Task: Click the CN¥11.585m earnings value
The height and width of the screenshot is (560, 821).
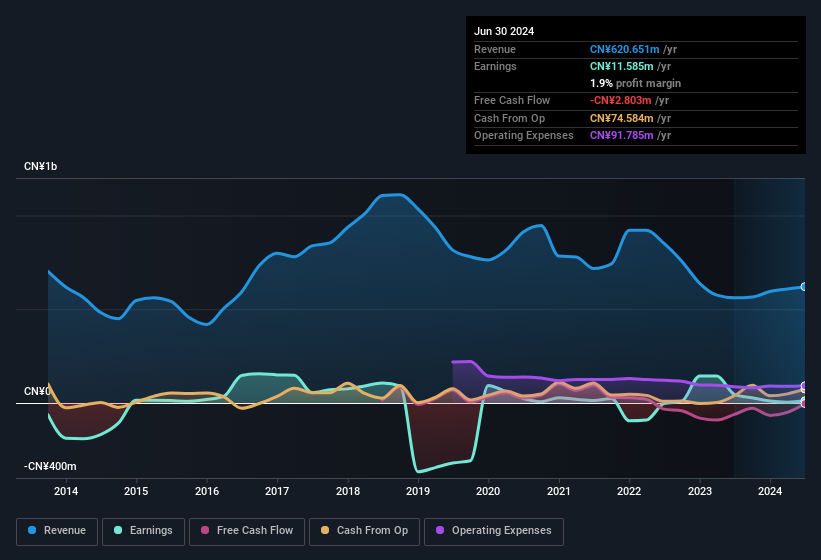Action: point(622,66)
